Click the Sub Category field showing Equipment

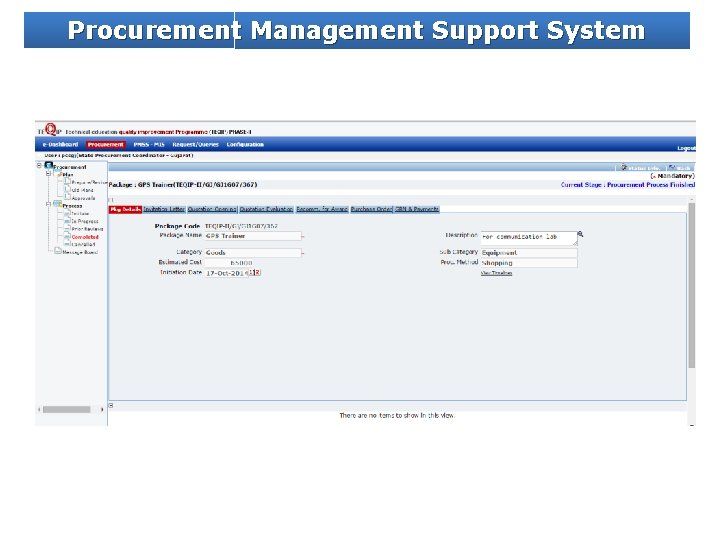point(529,253)
